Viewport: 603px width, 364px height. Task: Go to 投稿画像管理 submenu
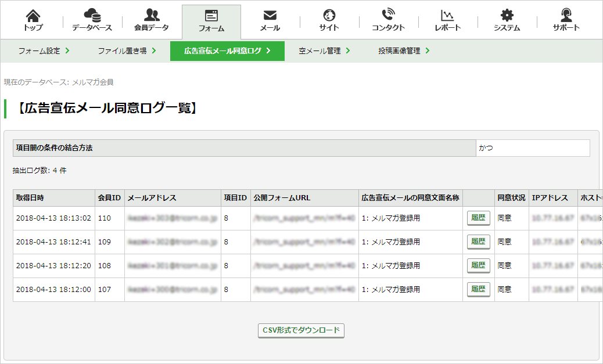coord(404,51)
